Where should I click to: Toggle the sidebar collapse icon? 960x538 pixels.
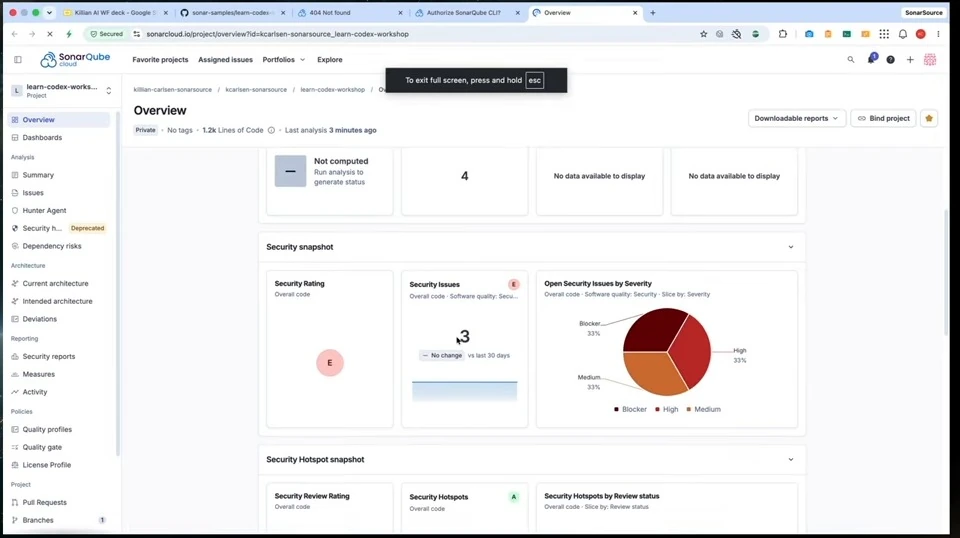pos(18,59)
